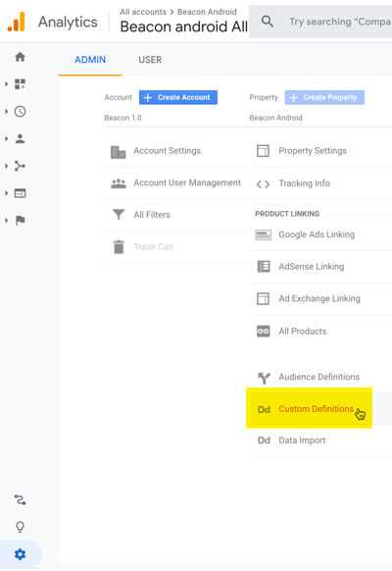Switch to the USER tab
The width and height of the screenshot is (392, 571).
150,60
